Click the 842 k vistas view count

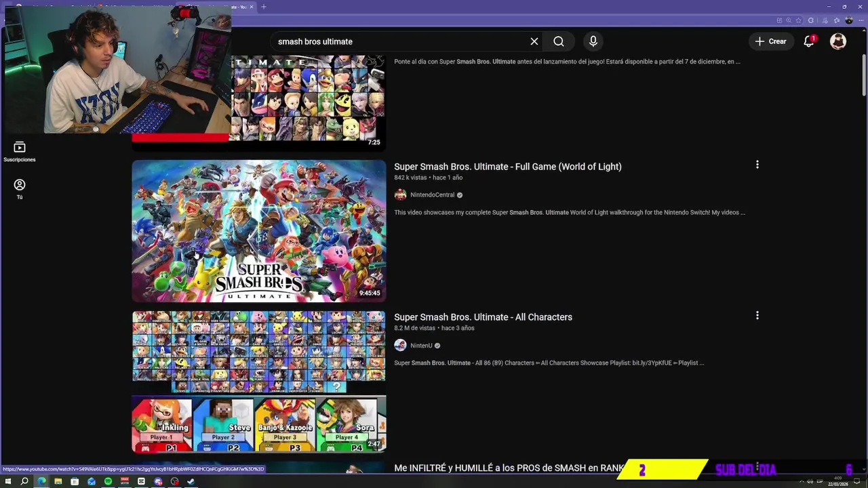point(410,178)
